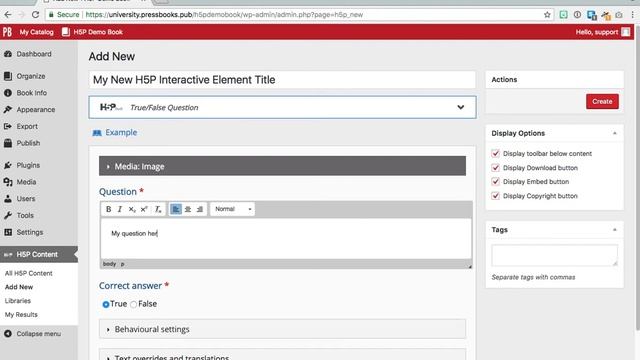Viewport: 640px width, 360px height.
Task: Toggle bold formatting in question editor
Action: coord(108,209)
